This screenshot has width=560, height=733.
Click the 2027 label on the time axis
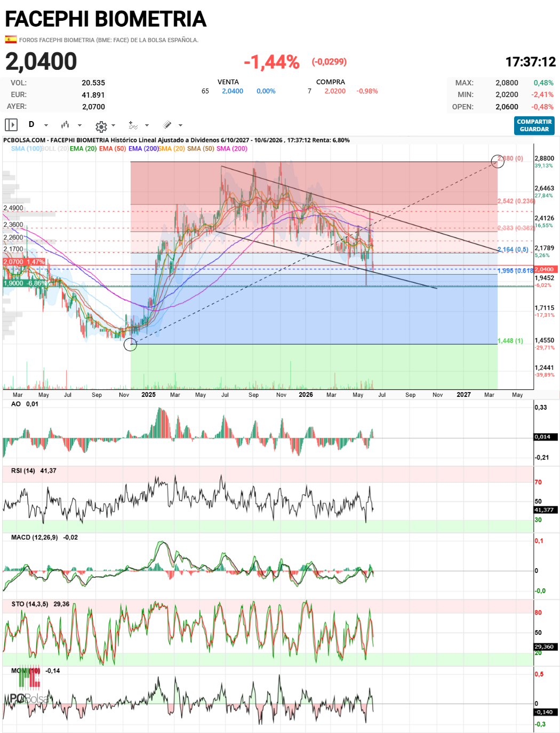(464, 395)
